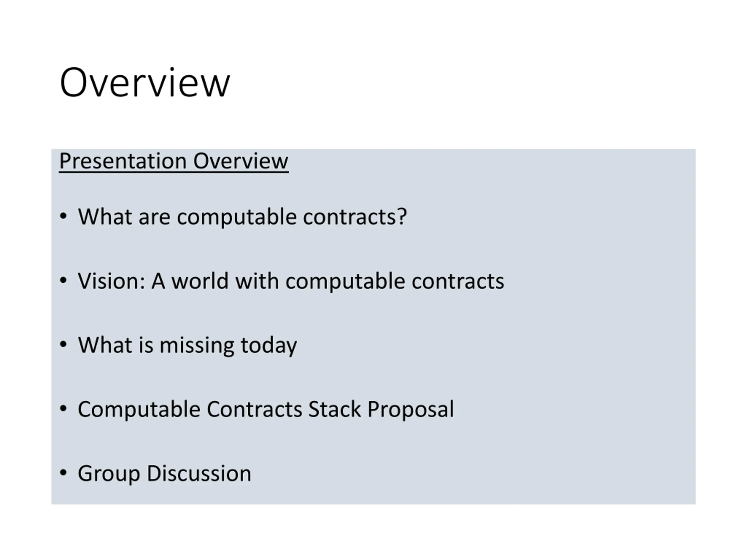
Task: Select the underlined "Presentation Overview" heading
Action: coord(174,161)
